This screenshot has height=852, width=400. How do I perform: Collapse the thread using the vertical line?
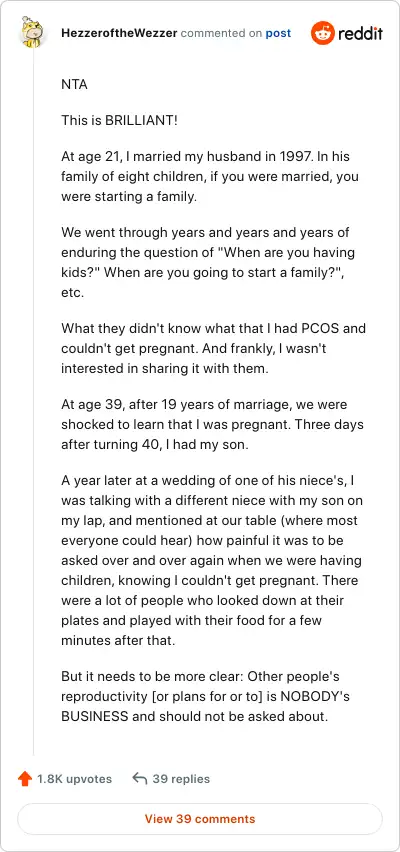click(34, 402)
